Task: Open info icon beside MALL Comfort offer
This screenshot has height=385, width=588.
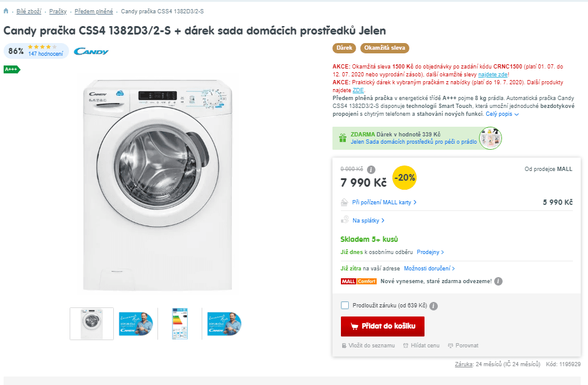Action: (498, 281)
